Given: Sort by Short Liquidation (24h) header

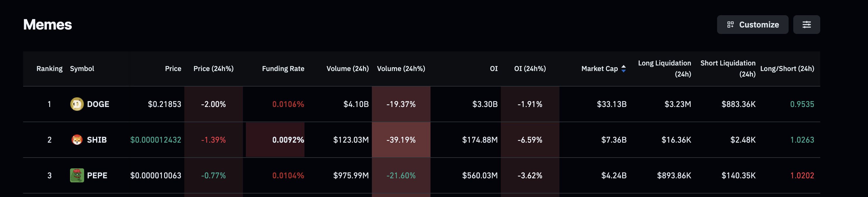Looking at the screenshot, I should 728,69.
